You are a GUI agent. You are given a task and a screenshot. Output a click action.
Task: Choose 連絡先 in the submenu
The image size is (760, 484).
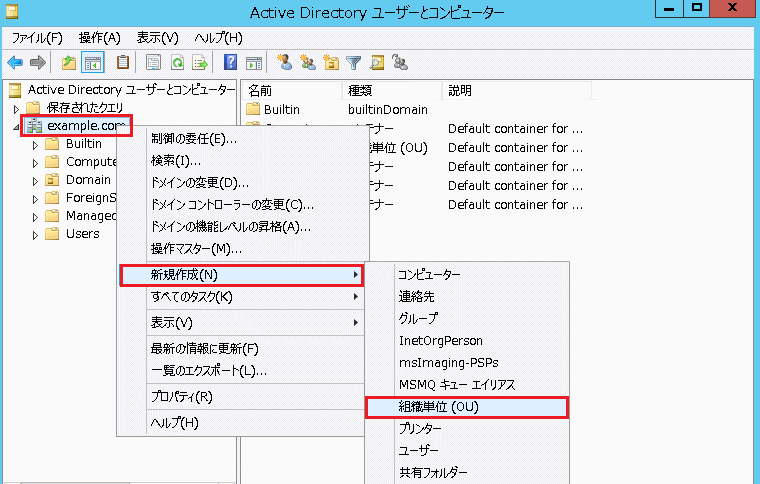click(x=467, y=297)
